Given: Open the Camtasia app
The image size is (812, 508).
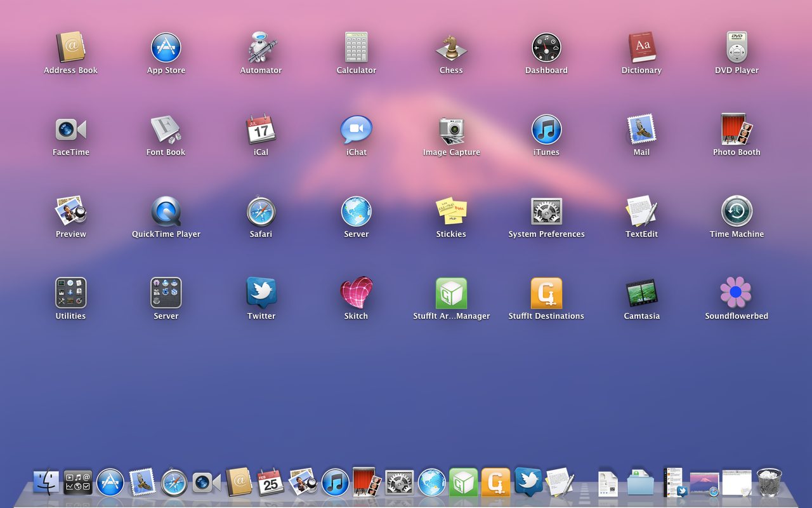Looking at the screenshot, I should pos(641,293).
